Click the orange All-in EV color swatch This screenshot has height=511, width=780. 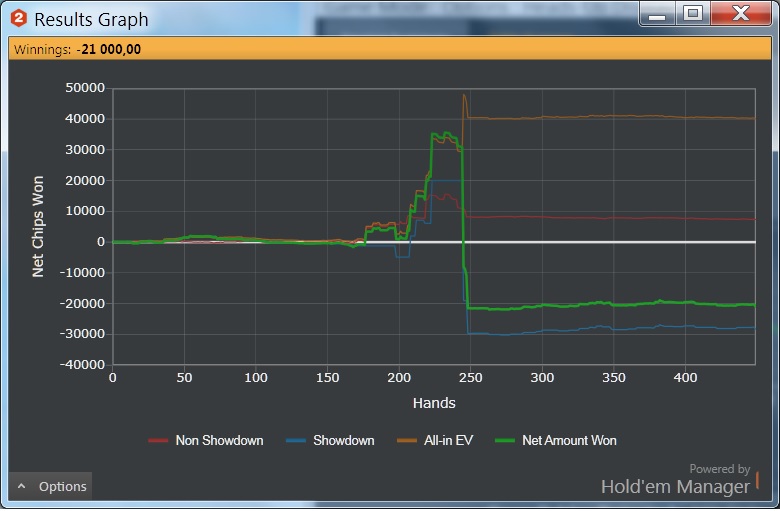(x=406, y=440)
